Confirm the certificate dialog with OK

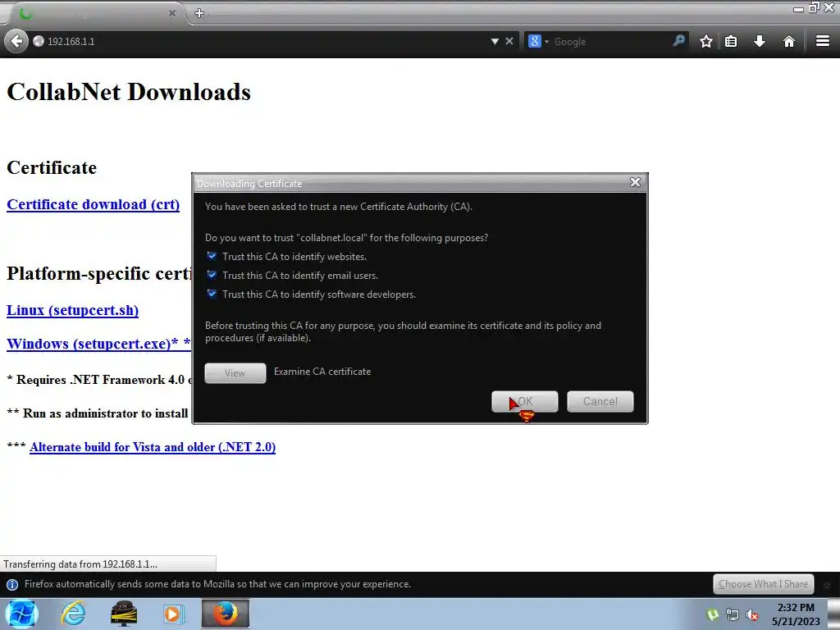[524, 401]
